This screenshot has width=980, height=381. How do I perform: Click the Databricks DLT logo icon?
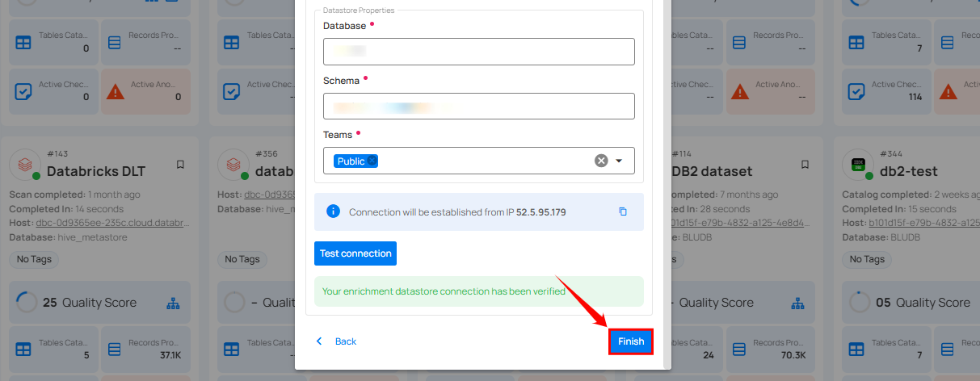(x=25, y=164)
